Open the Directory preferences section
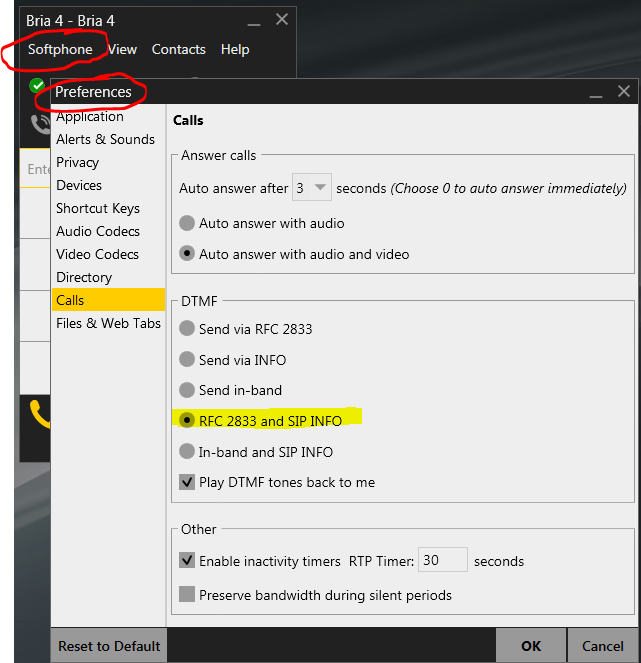 click(x=108, y=277)
